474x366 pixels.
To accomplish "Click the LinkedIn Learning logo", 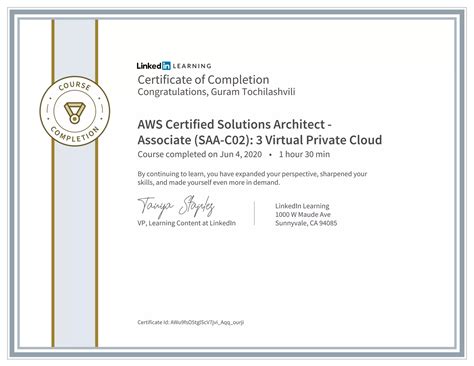I will (174, 66).
